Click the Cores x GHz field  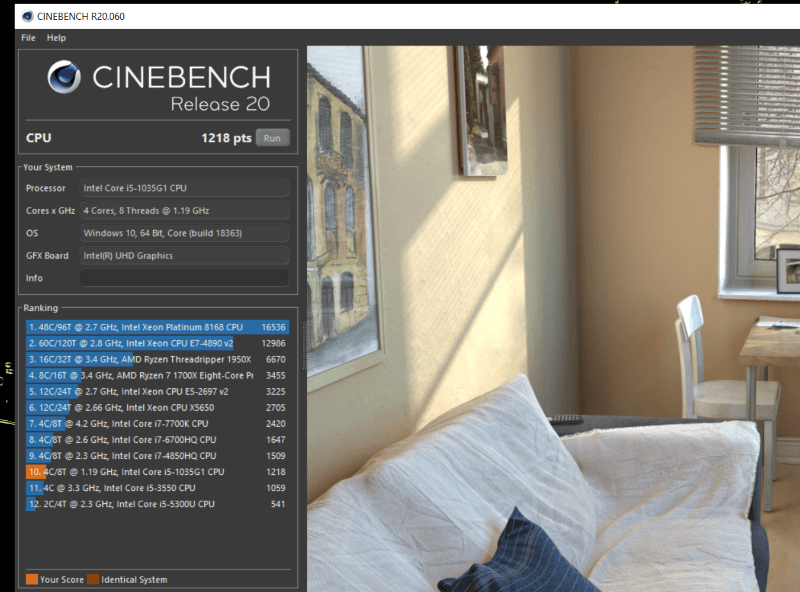[184, 211]
